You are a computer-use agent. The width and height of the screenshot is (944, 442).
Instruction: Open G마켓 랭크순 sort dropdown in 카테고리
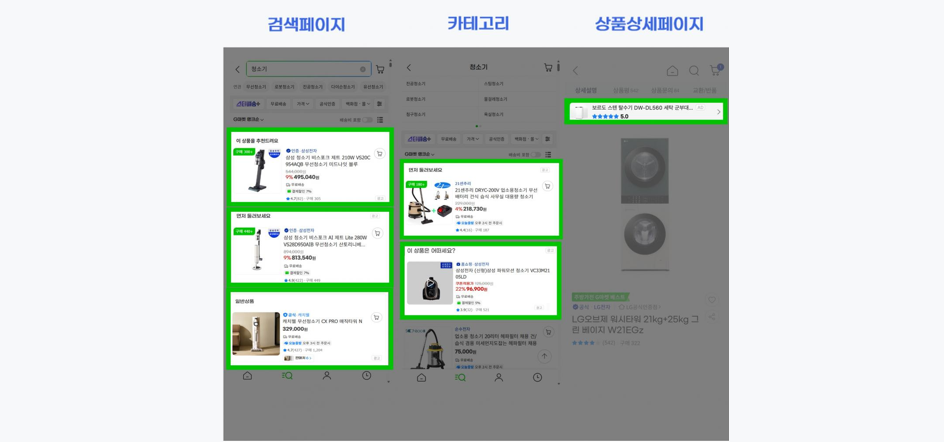click(420, 155)
